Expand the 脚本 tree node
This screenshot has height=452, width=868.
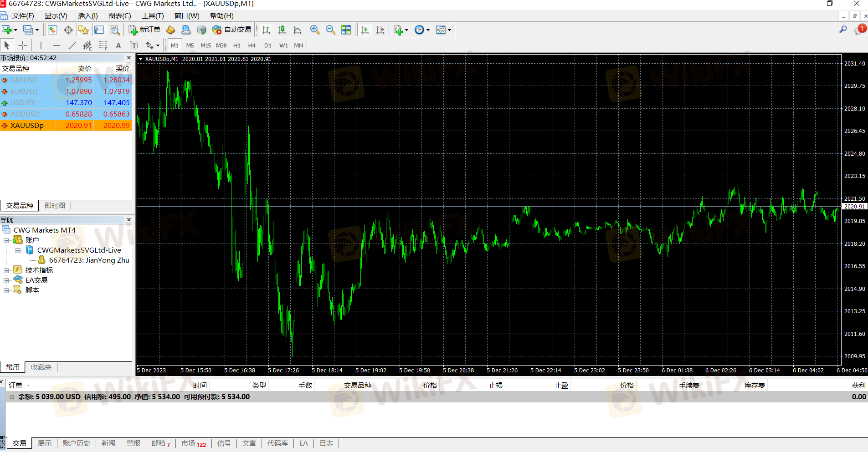[6, 290]
